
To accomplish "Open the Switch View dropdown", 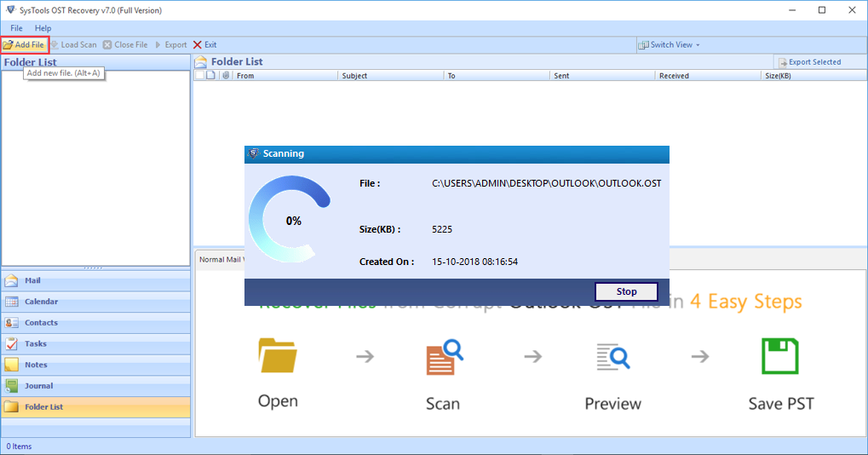I will (x=670, y=45).
